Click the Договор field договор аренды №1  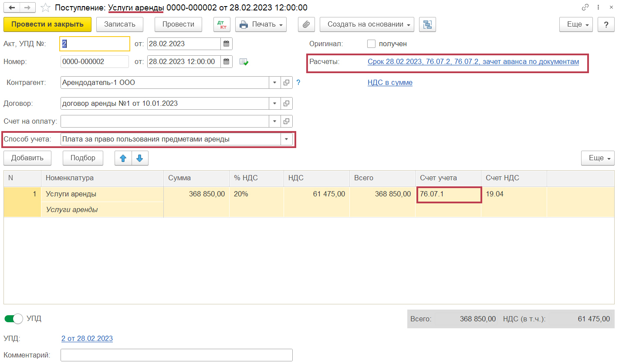[x=165, y=103]
